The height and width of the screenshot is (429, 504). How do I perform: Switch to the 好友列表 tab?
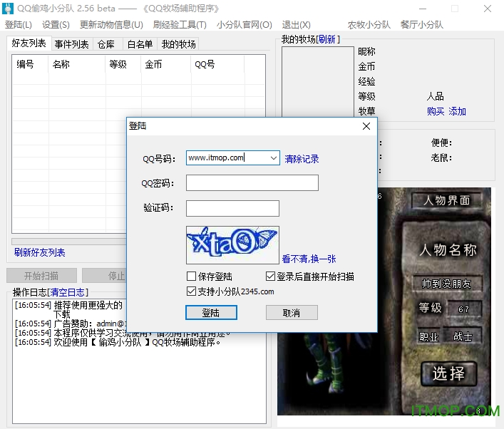tap(29, 43)
